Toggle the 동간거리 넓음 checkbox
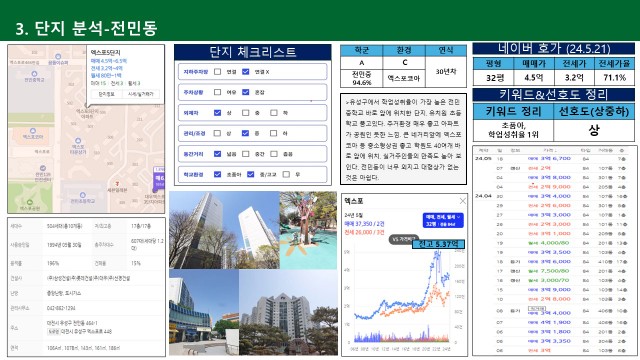Image resolution: width=640 pixels, height=360 pixels. tap(218, 154)
